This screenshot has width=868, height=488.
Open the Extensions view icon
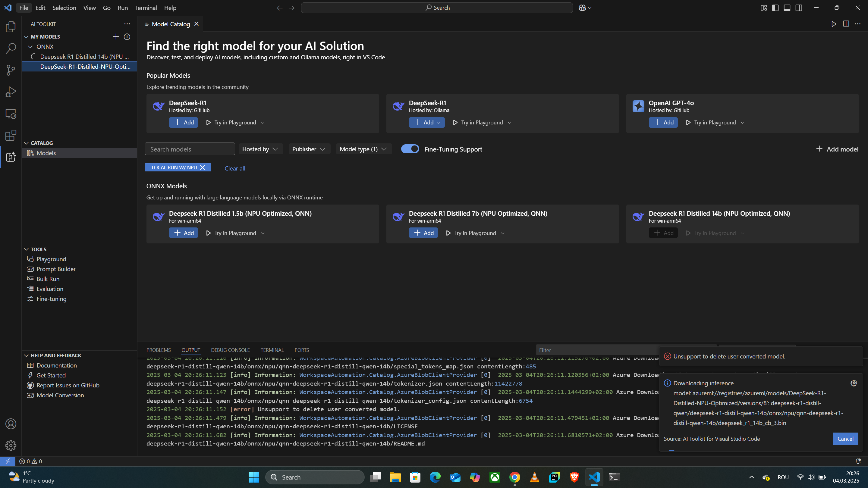coord(11,135)
